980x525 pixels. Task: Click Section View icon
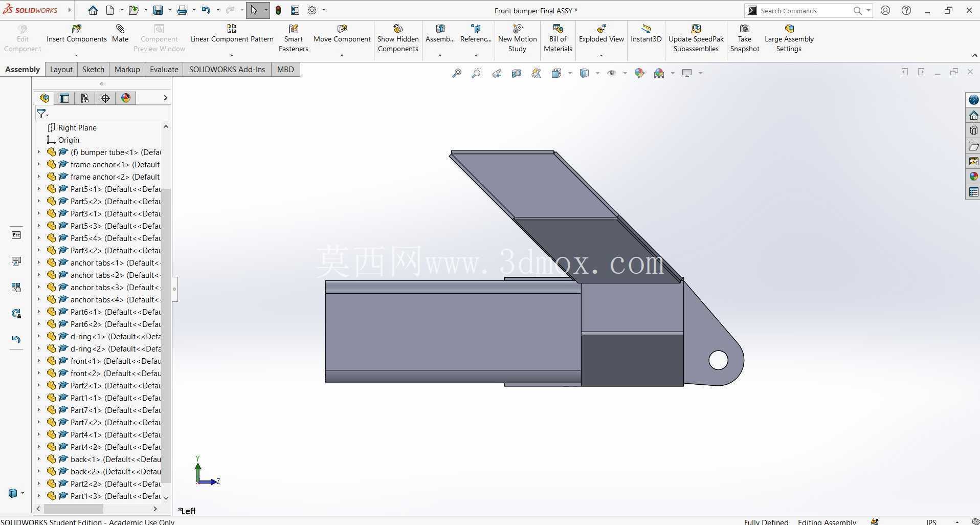[x=517, y=73]
